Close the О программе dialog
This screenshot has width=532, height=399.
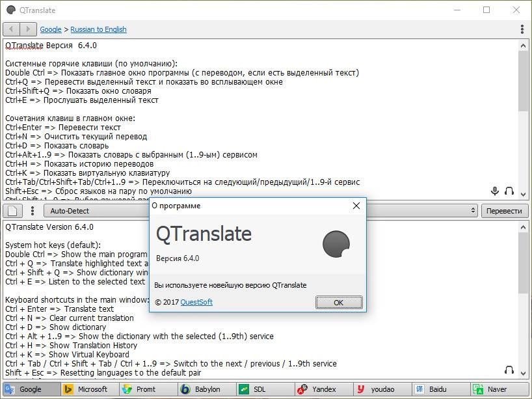[356, 206]
